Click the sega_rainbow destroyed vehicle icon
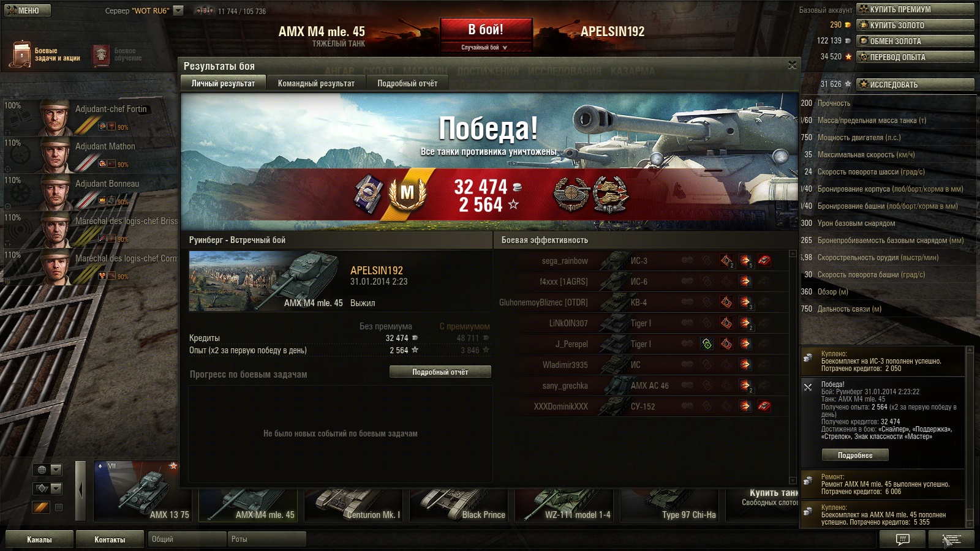 tap(764, 261)
